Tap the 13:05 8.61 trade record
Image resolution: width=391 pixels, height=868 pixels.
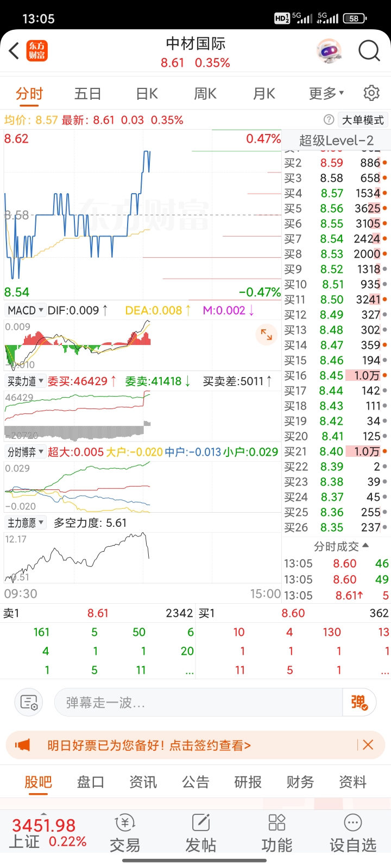coord(336,595)
